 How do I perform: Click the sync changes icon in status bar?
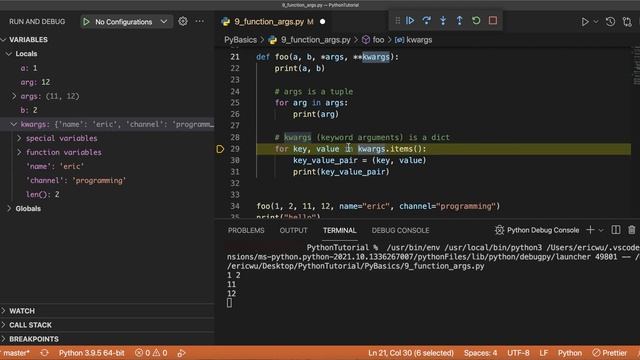(44, 353)
